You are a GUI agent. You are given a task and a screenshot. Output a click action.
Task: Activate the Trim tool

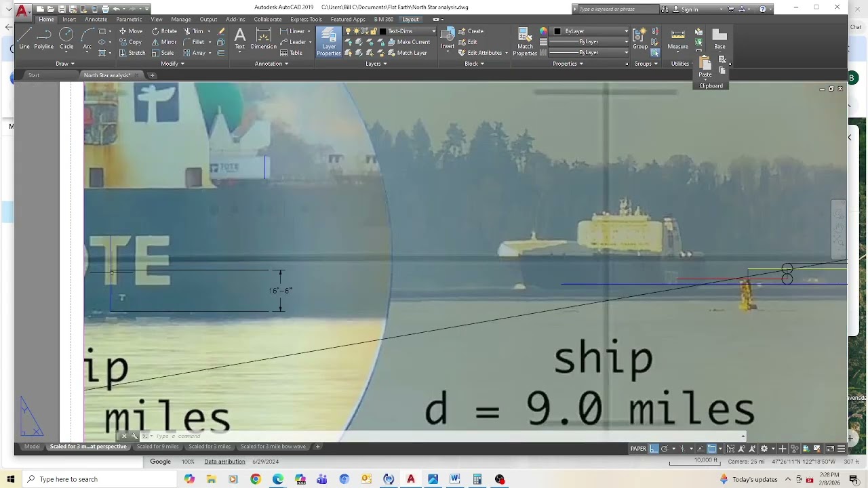(193, 31)
